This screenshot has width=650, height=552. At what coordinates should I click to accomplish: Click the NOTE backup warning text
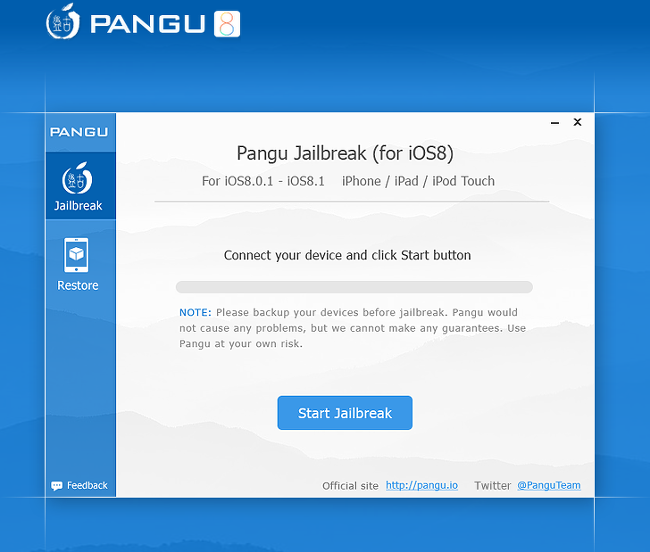(x=352, y=328)
